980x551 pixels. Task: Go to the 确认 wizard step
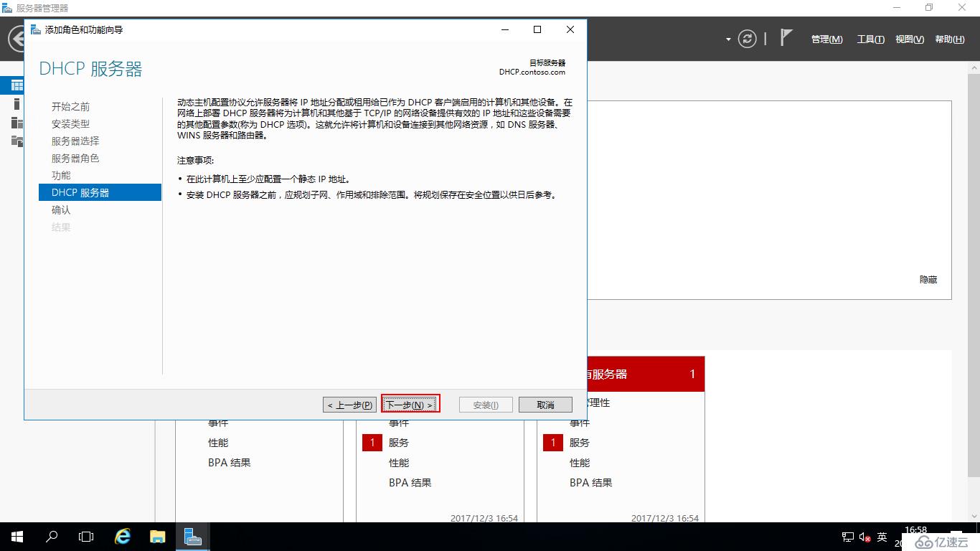tap(61, 210)
